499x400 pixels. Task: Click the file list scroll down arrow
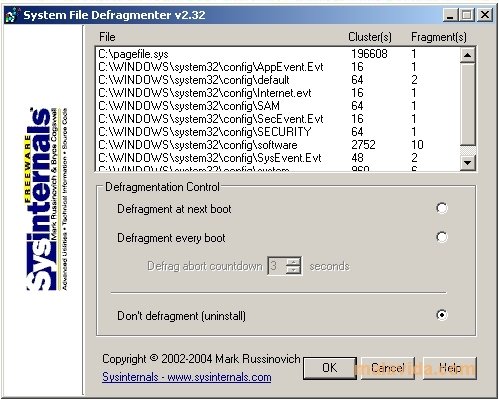click(x=467, y=163)
